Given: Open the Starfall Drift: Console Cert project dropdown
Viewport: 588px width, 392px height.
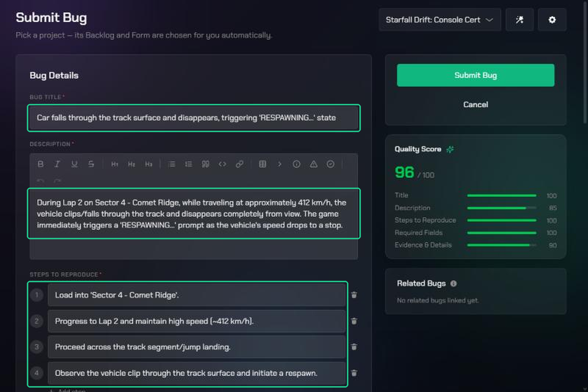Looking at the screenshot, I should tap(440, 20).
